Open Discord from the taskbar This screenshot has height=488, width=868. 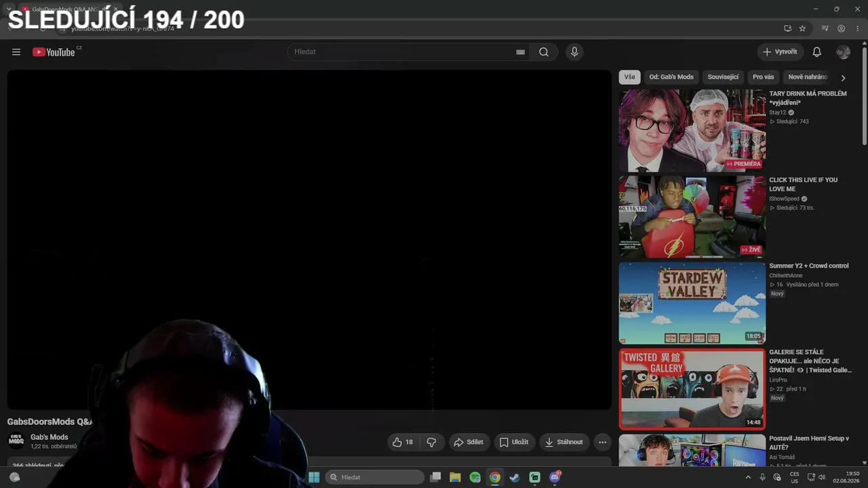555,477
